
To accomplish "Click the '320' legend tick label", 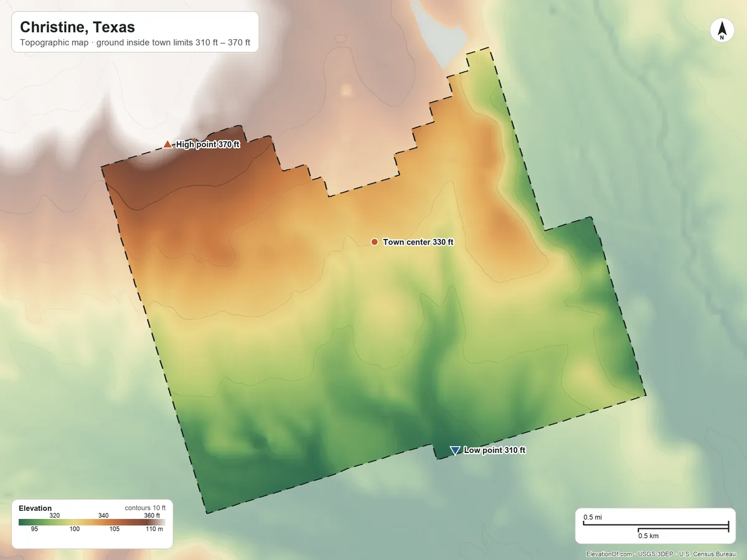I will tap(55, 515).
